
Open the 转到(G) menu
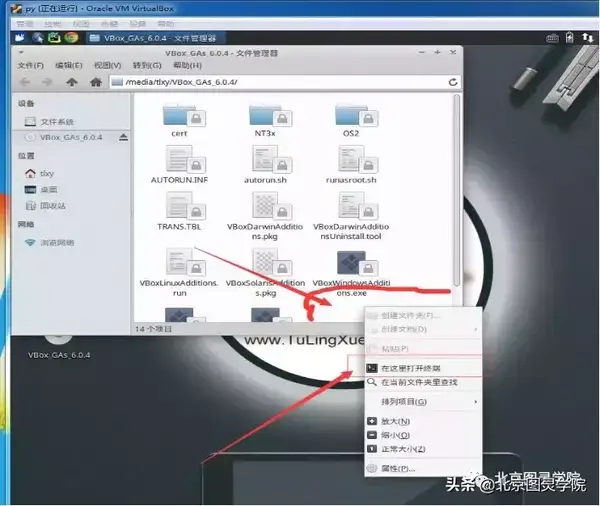click(x=147, y=65)
